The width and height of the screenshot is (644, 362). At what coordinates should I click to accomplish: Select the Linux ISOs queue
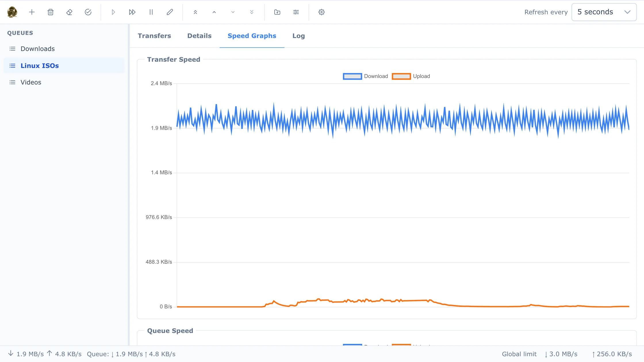click(x=64, y=66)
